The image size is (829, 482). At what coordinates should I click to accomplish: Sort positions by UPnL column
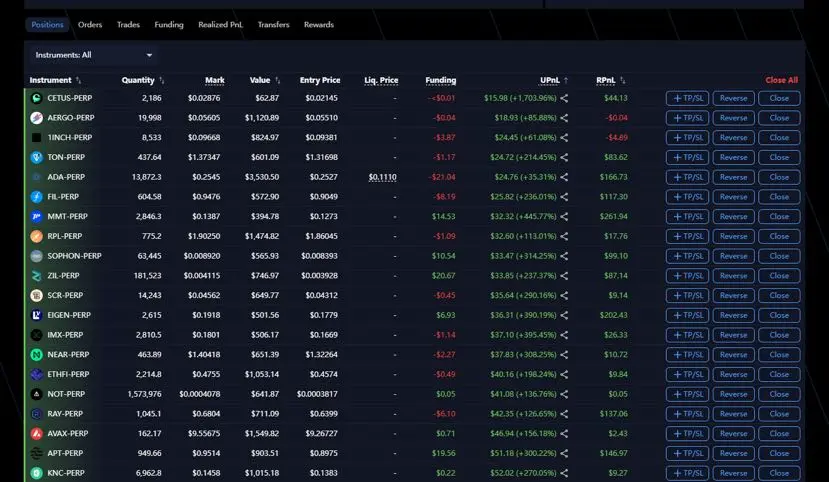pos(554,80)
